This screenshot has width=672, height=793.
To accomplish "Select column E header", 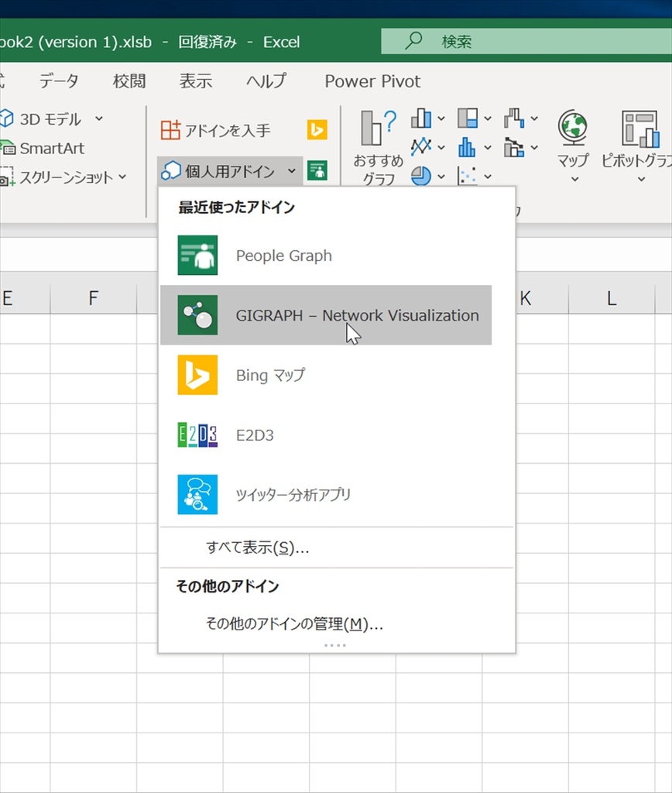I will pyautogui.click(x=25, y=298).
